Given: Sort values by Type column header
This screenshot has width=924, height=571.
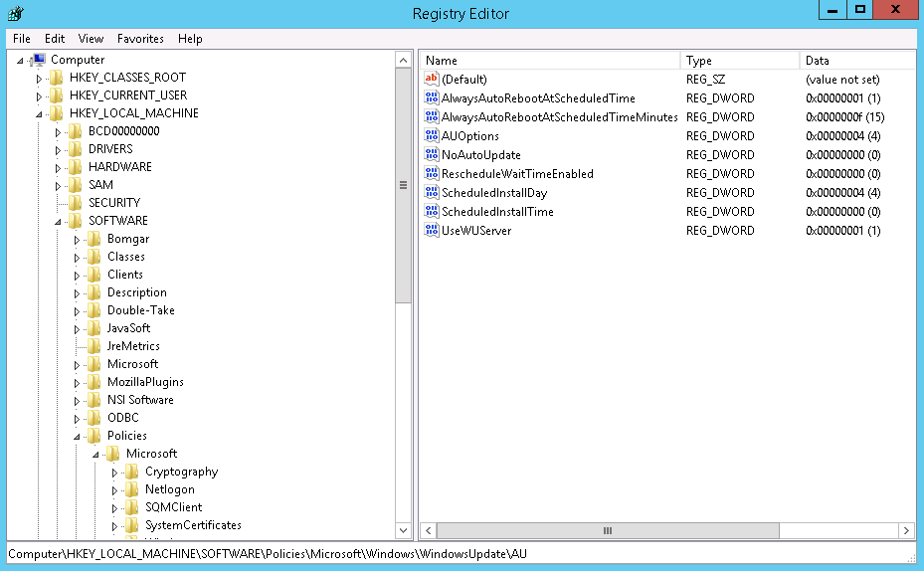Looking at the screenshot, I should point(740,60).
